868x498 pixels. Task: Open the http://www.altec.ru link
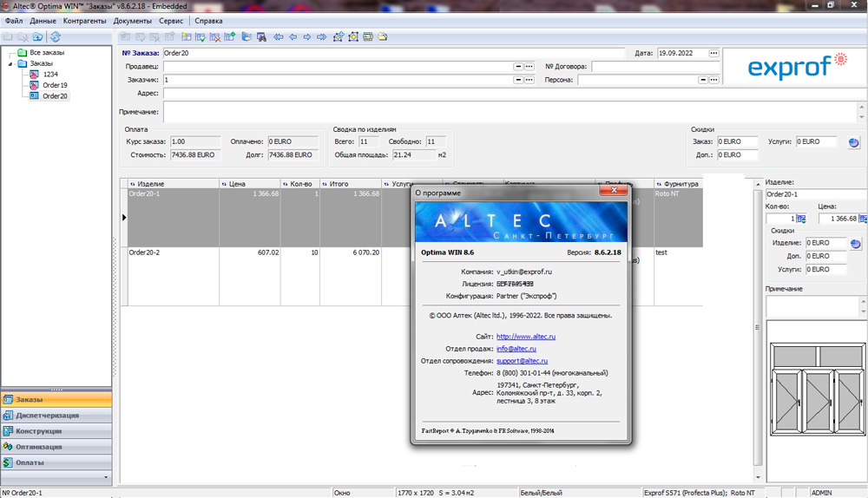(x=526, y=337)
